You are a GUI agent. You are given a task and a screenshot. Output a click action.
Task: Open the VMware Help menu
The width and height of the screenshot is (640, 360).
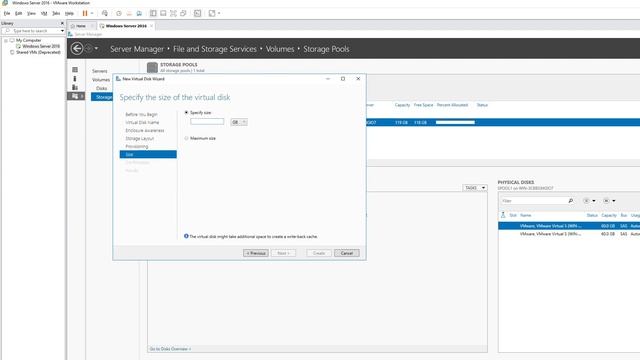tap(69, 13)
